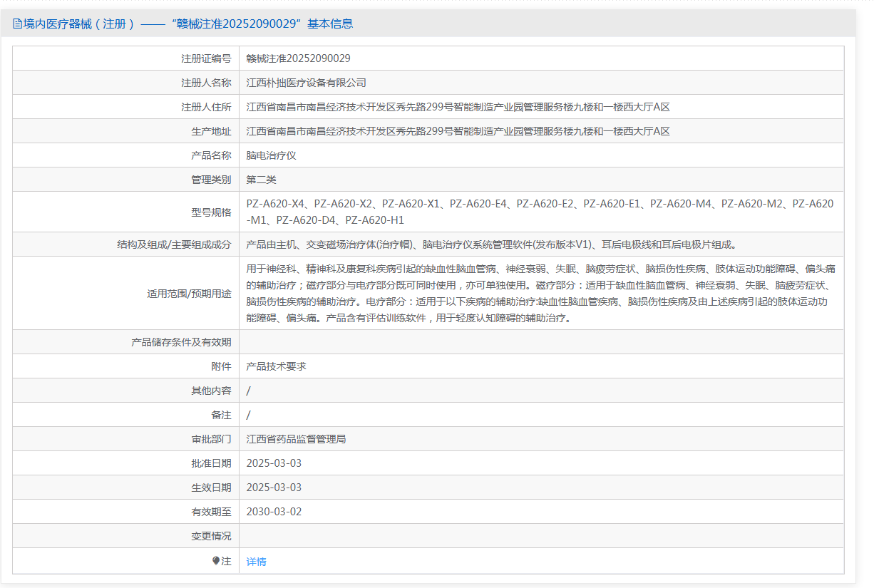This screenshot has width=874, height=588.
Task: Select the expiry date 2030-03-02
Action: 274,512
